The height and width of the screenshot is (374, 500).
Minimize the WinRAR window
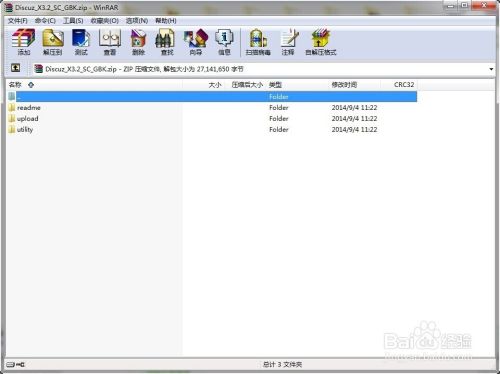click(x=451, y=6)
